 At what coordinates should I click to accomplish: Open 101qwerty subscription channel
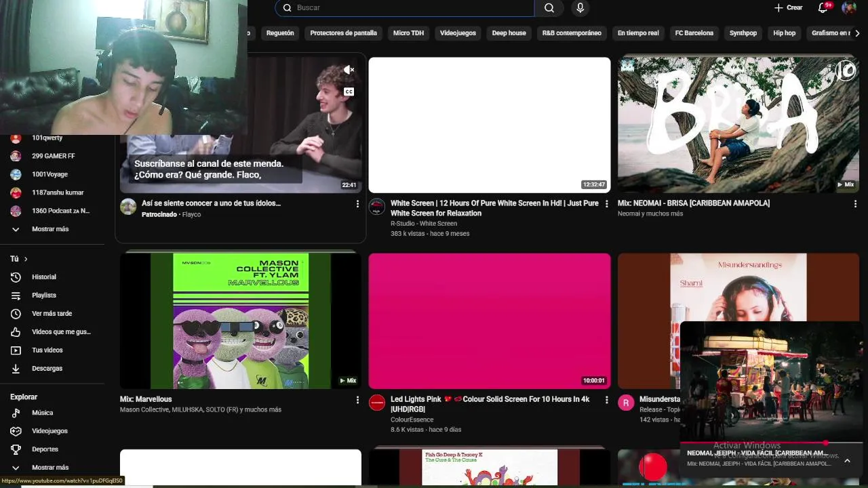click(52, 138)
